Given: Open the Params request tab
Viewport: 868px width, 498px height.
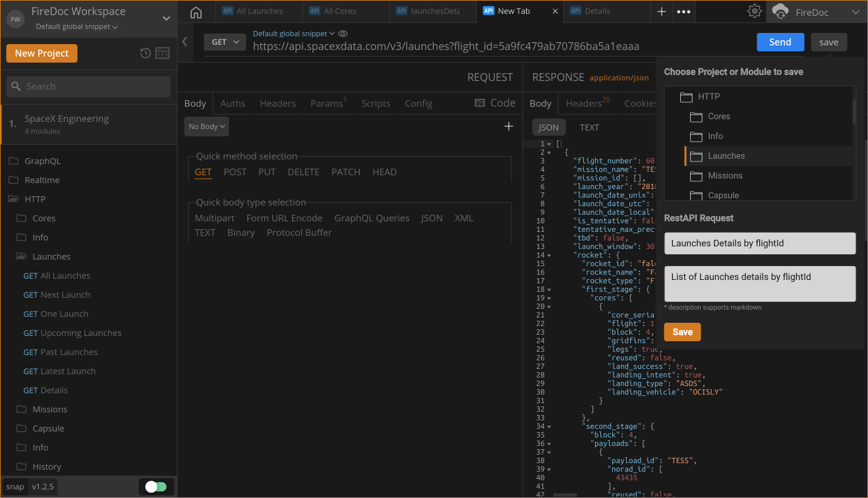Looking at the screenshot, I should tap(328, 103).
